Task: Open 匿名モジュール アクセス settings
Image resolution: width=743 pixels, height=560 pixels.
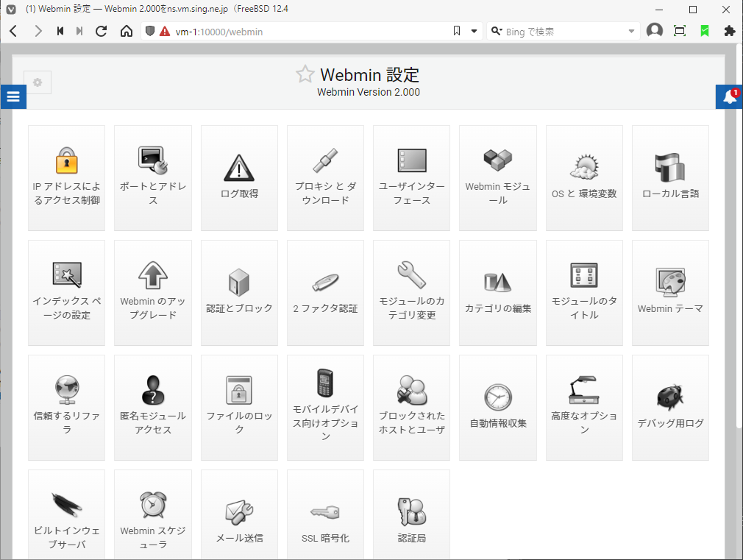Action: pos(152,408)
